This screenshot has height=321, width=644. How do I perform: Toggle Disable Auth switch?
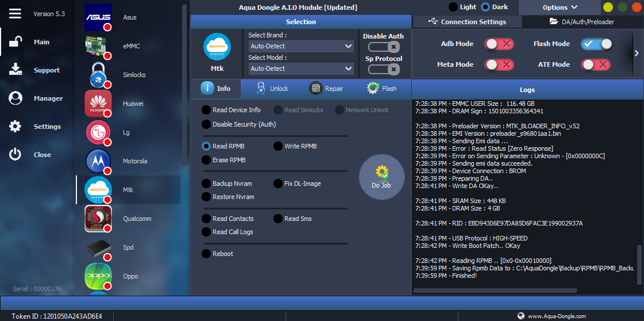pyautogui.click(x=384, y=47)
